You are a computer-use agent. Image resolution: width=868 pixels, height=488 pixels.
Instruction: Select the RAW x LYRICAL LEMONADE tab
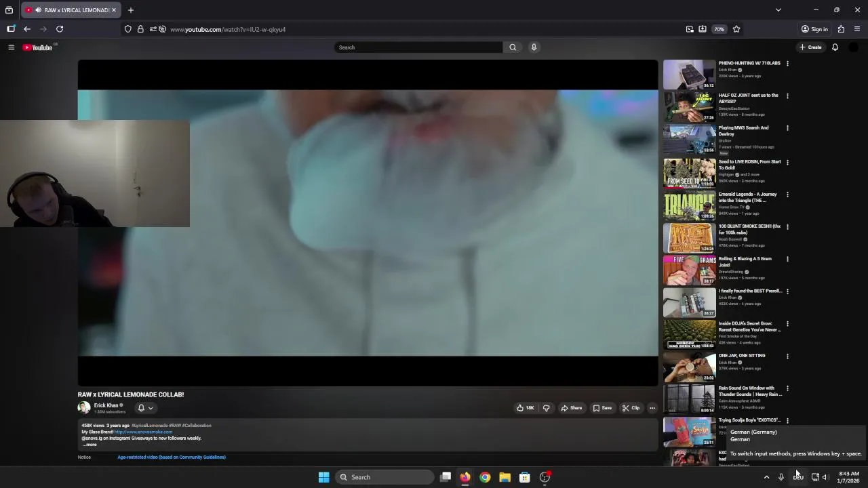[x=71, y=10]
